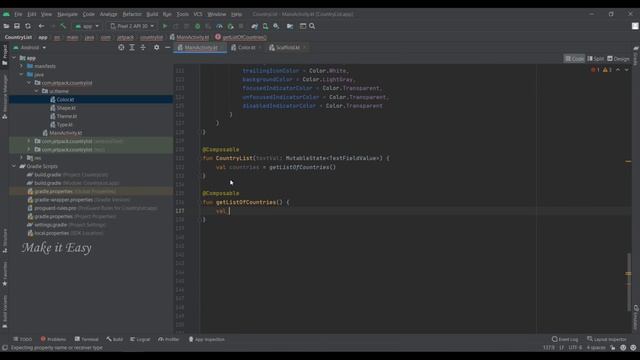Screen dimensions: 640x360
Task: Collapse the java folder
Action: click(22, 75)
